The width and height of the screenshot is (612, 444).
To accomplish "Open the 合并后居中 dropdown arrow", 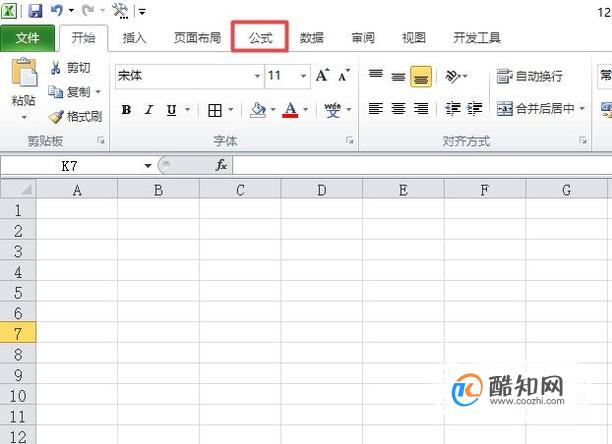I will [582, 108].
